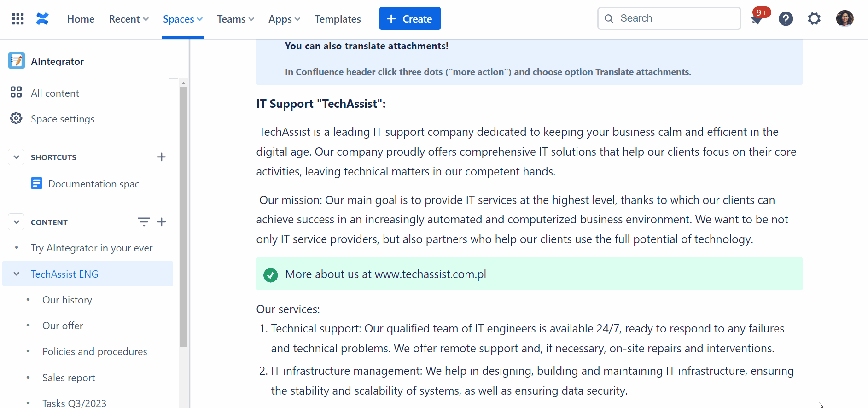
Task: Open All content in the sidebar
Action: (55, 93)
